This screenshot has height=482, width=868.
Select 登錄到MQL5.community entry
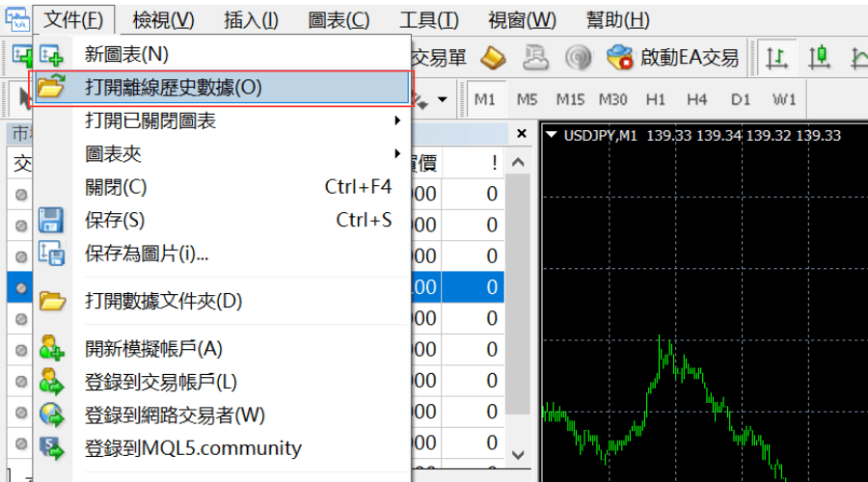point(222,448)
